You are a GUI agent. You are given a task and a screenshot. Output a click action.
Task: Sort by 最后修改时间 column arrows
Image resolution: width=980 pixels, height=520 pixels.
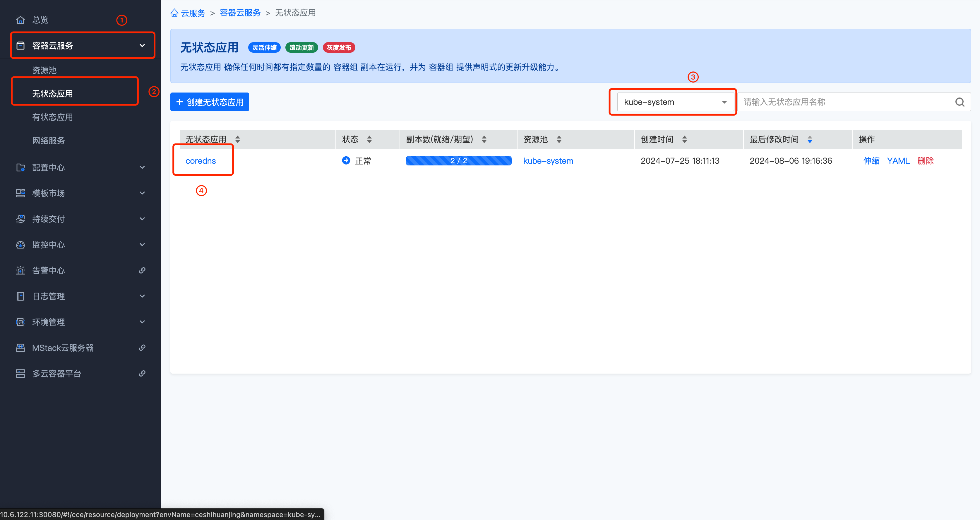810,139
